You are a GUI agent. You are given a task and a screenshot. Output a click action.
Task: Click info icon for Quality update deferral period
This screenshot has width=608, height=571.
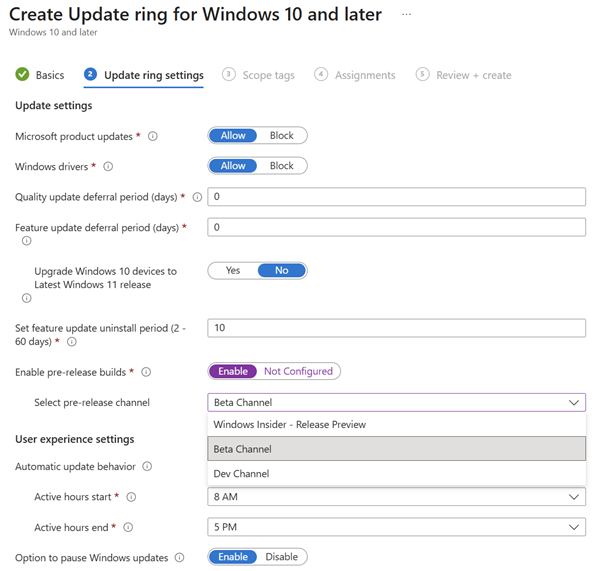coord(197,197)
